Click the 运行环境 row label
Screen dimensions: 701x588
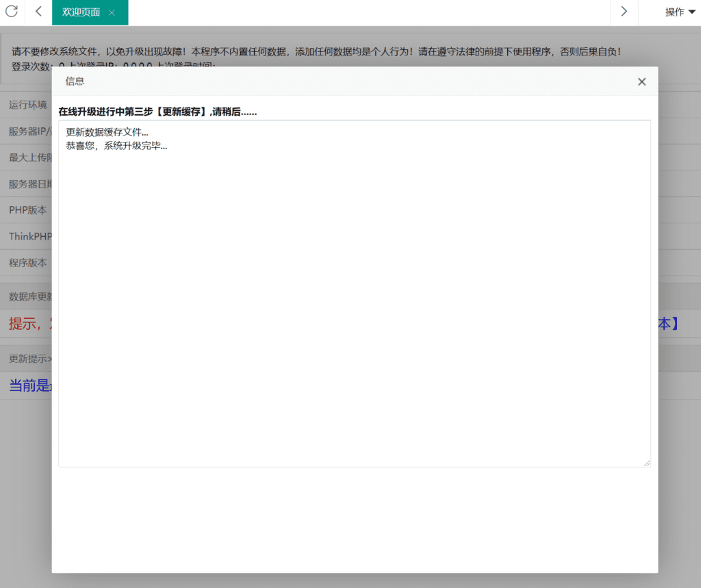coord(27,104)
